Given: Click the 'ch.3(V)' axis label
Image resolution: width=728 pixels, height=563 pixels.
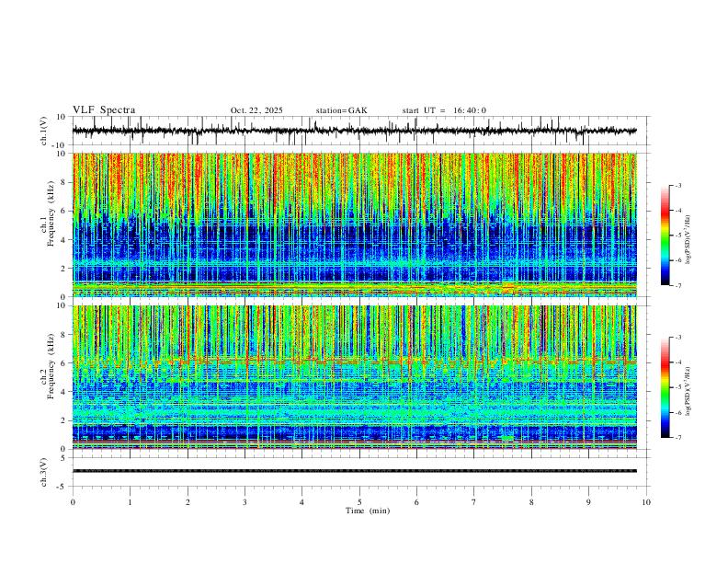Looking at the screenshot, I should [x=44, y=472].
